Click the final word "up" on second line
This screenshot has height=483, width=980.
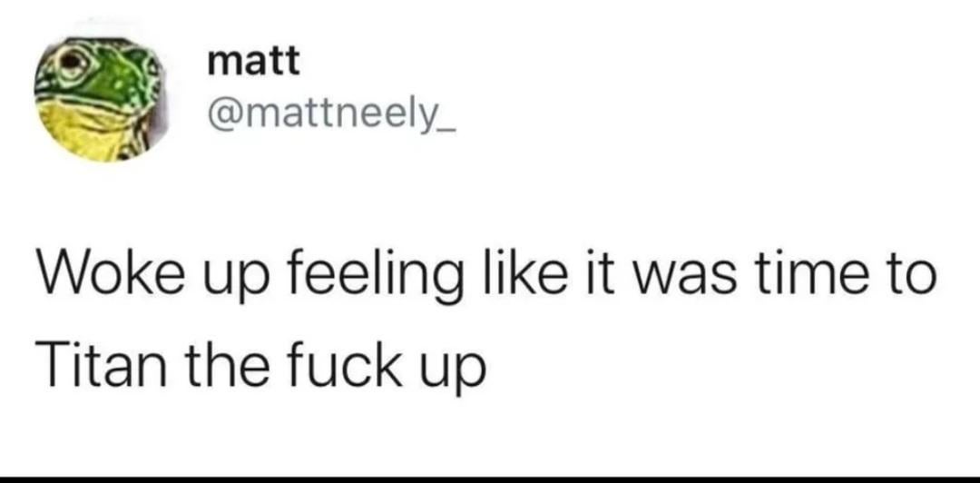coord(455,371)
